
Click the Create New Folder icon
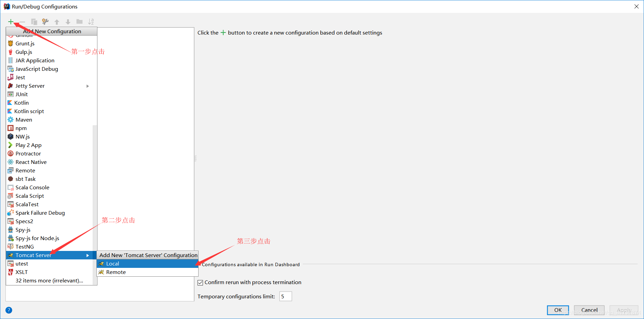pyautogui.click(x=79, y=22)
